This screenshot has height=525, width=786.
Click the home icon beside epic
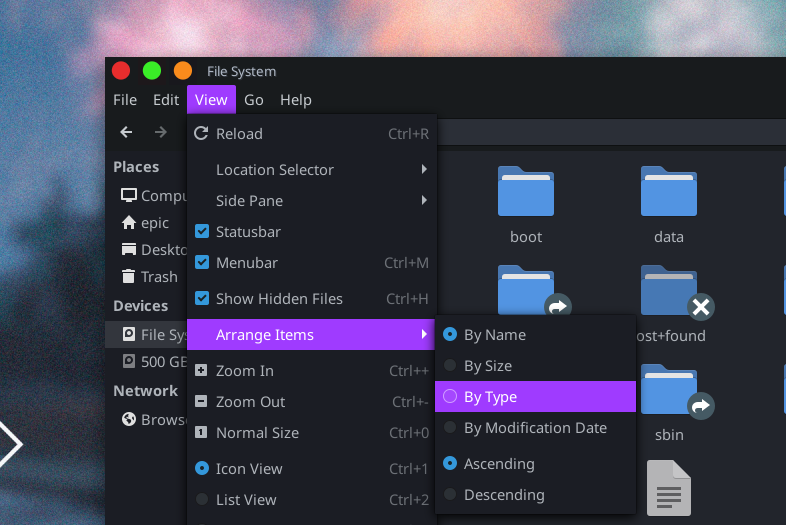coord(129,222)
